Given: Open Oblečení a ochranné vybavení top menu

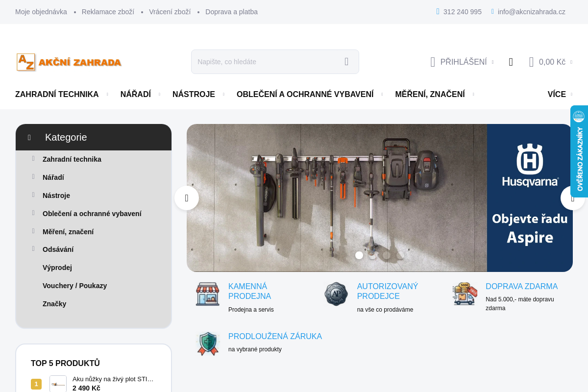Looking at the screenshot, I should pyautogui.click(x=305, y=95).
